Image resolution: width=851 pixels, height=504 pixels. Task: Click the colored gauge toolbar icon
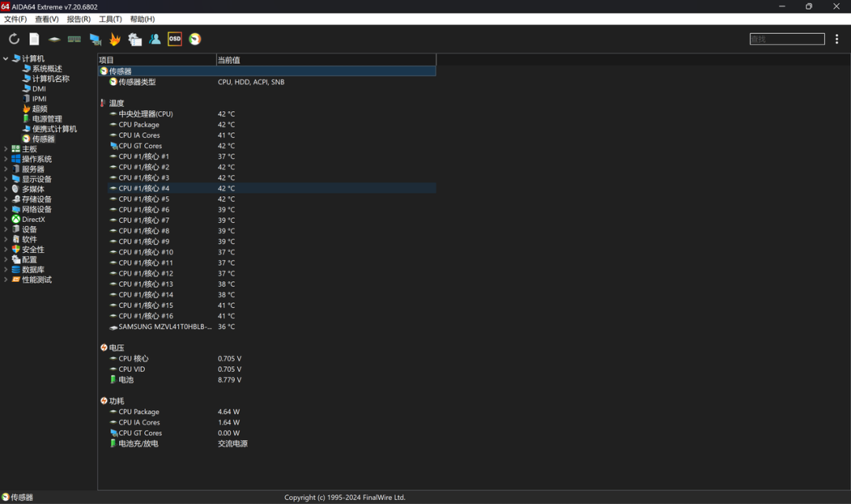[195, 39]
